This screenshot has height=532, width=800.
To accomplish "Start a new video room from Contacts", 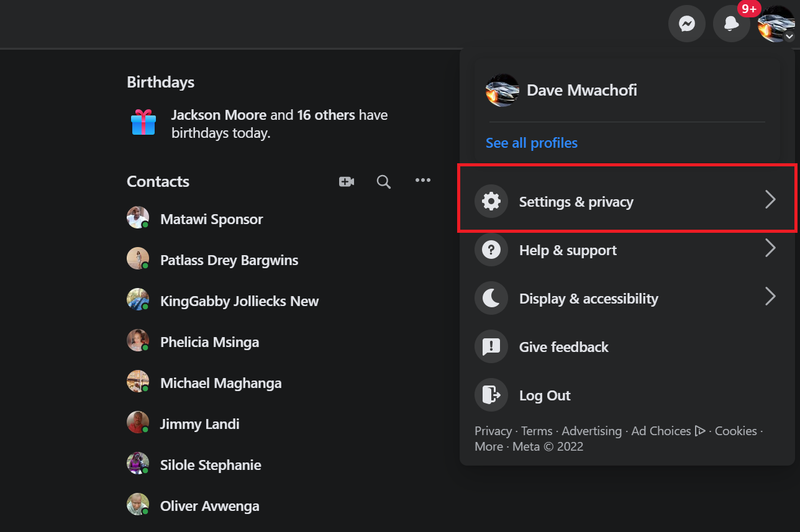I will pyautogui.click(x=347, y=181).
